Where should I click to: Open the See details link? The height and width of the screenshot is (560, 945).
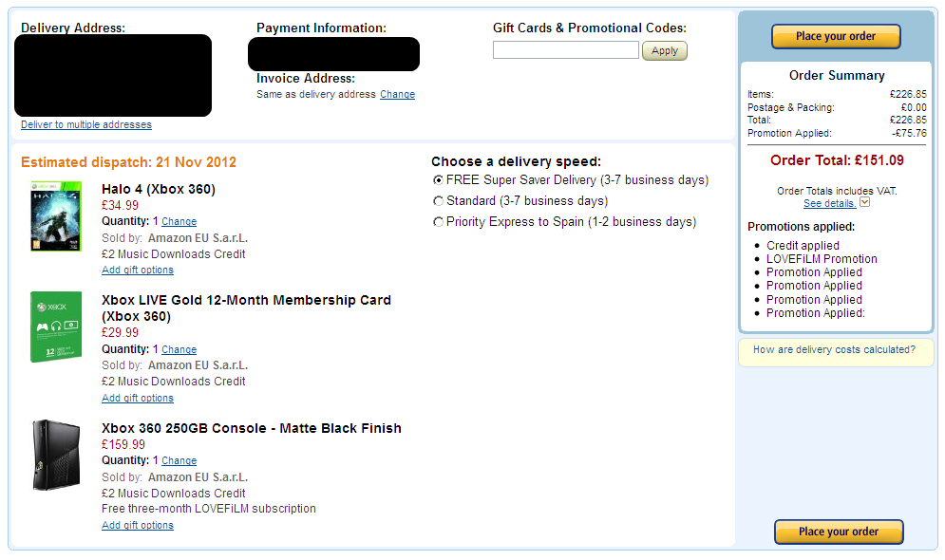point(829,204)
